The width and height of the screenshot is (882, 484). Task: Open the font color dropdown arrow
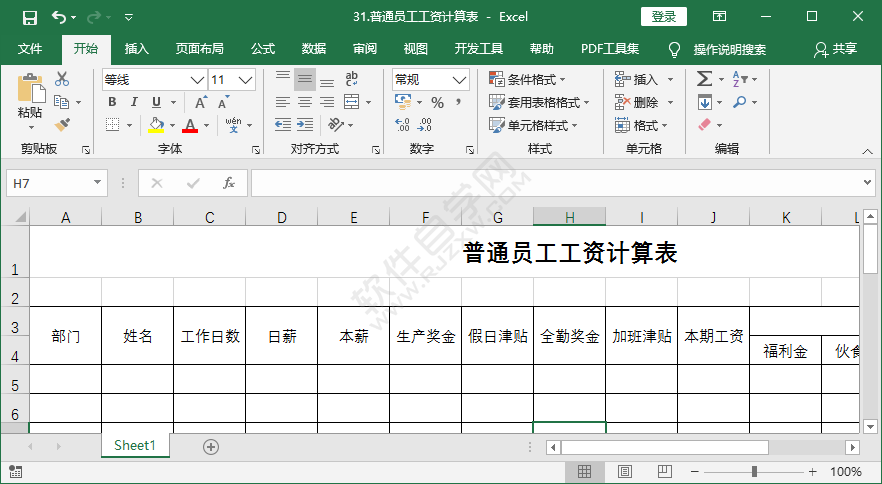[206, 125]
